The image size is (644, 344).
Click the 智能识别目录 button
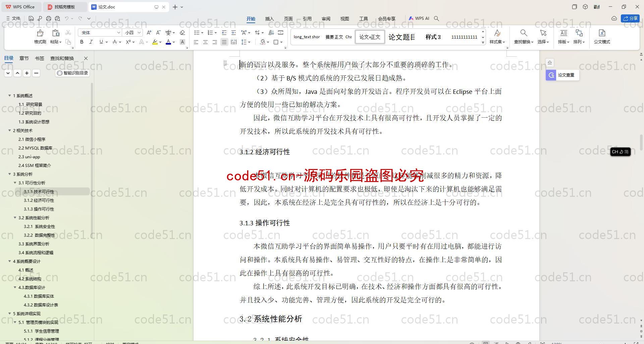tap(72, 73)
